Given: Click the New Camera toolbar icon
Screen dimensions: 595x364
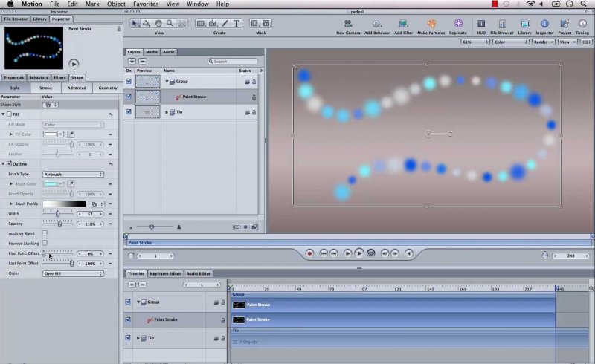Looking at the screenshot, I should (348, 24).
